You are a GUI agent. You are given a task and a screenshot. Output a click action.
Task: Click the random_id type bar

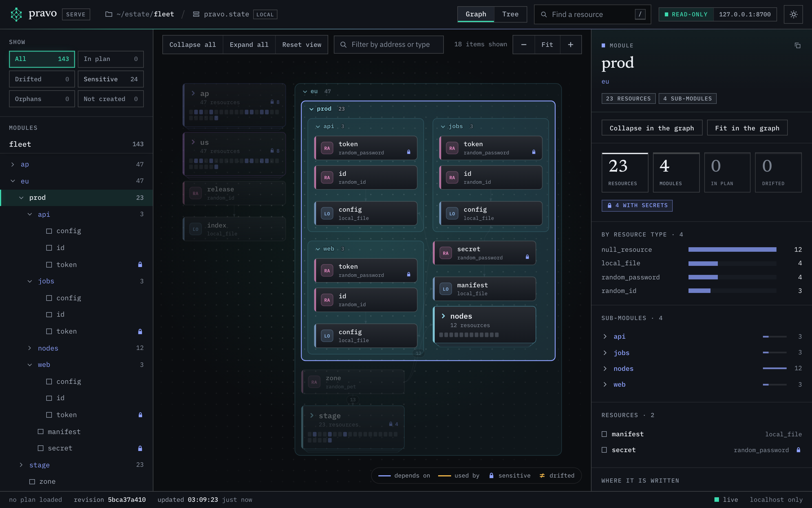tap(732, 291)
